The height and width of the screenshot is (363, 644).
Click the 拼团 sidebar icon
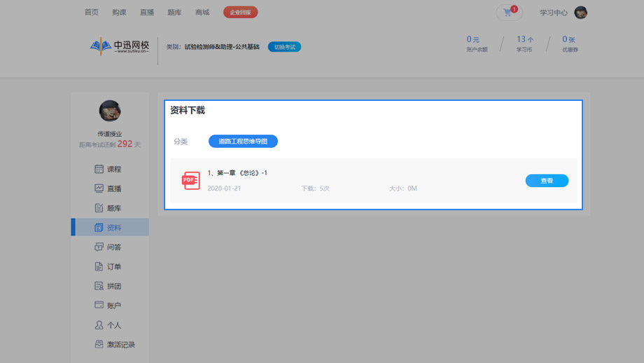(99, 286)
